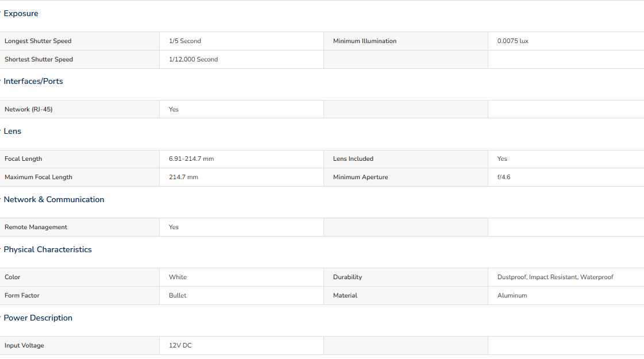
Task: Collapse the Exposure section header
Action: coord(21,14)
